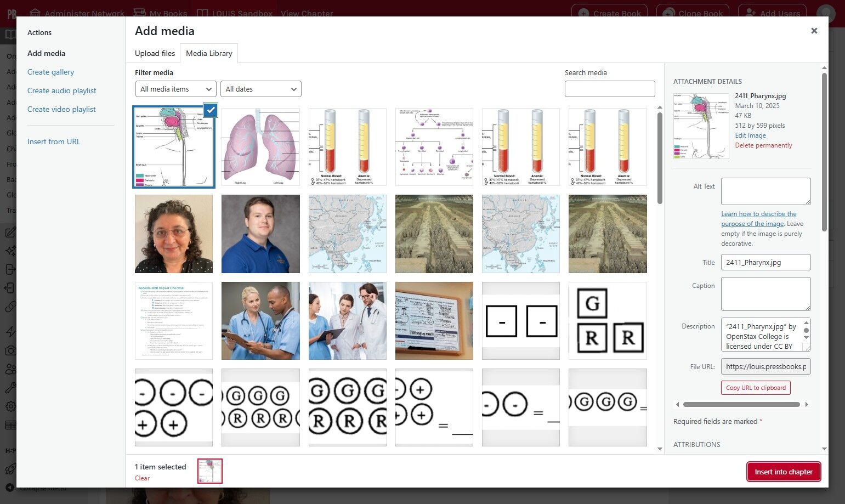This screenshot has width=845, height=504.
Task: Select the shift report checklist document thumbnail
Action: coord(174,321)
